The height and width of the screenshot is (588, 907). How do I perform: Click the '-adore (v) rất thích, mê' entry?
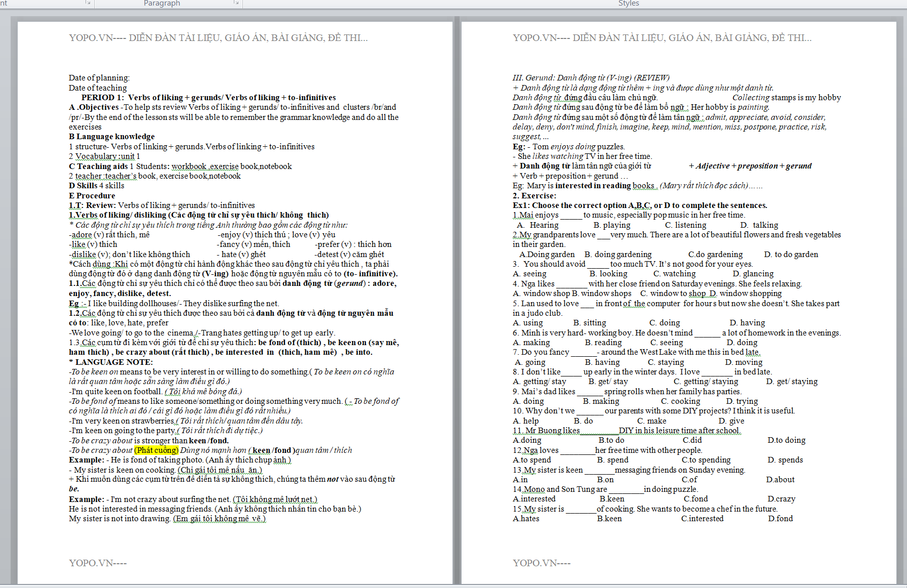pos(109,235)
